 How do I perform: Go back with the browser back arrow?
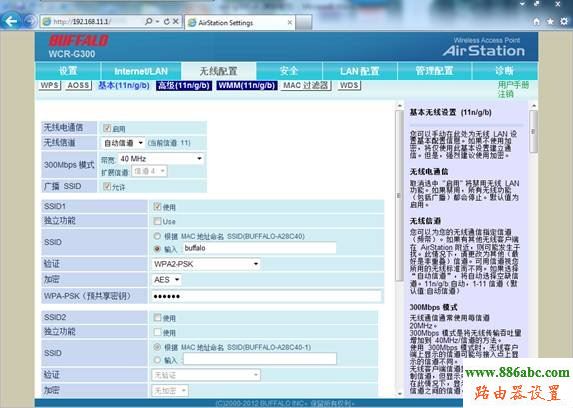point(10,21)
